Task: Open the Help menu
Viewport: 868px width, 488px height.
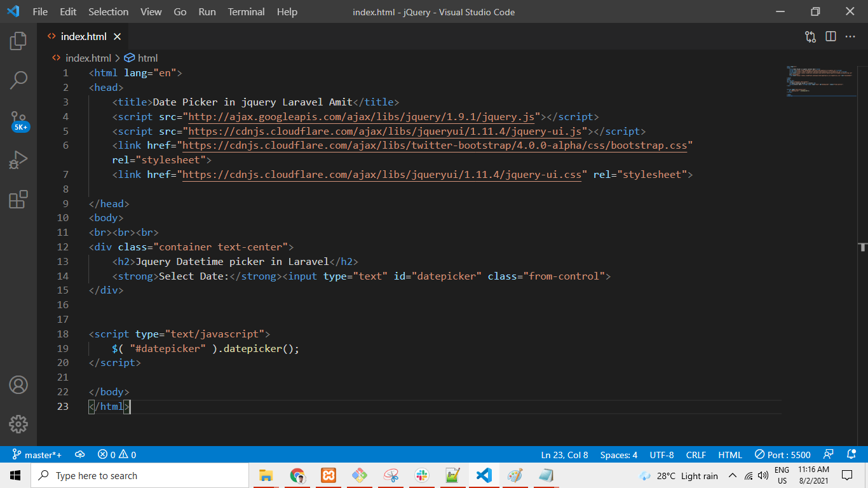Action: (x=287, y=12)
